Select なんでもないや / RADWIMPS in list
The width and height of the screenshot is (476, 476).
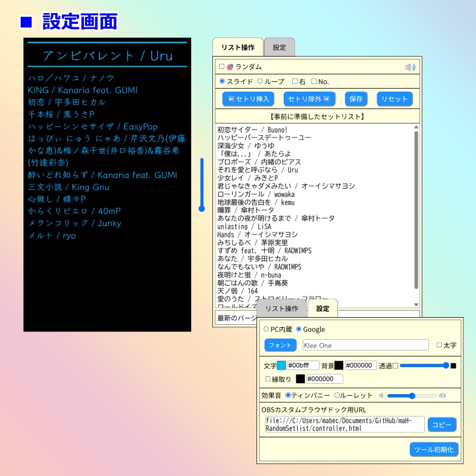pyautogui.click(x=259, y=267)
